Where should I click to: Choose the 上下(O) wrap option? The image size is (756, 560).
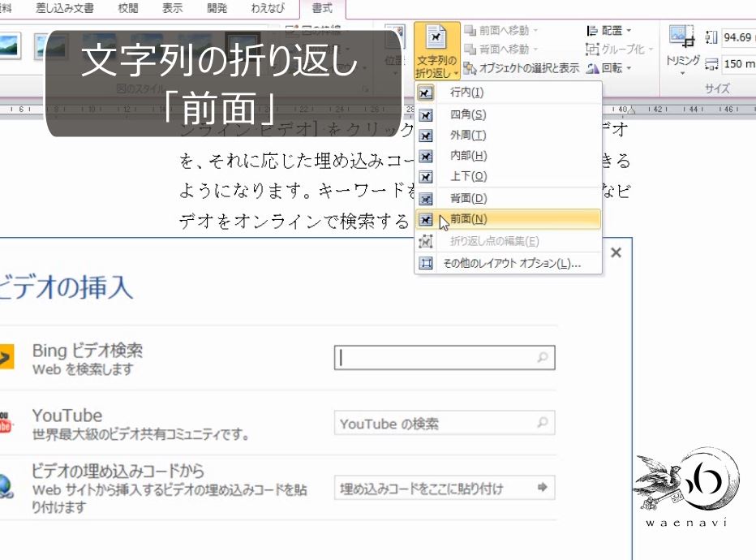[509, 177]
